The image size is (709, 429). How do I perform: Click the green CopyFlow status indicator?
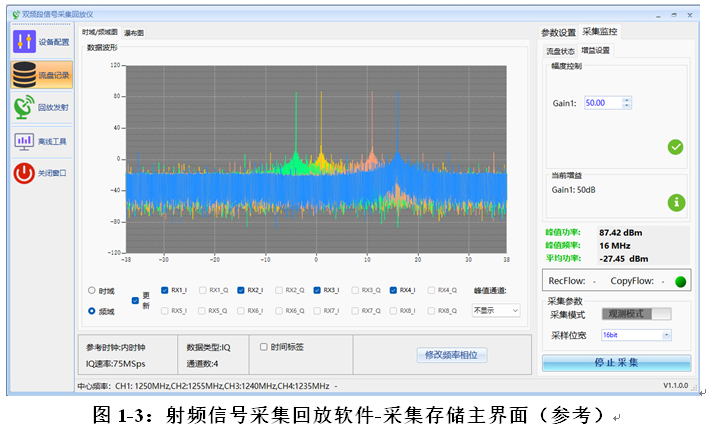point(680,280)
